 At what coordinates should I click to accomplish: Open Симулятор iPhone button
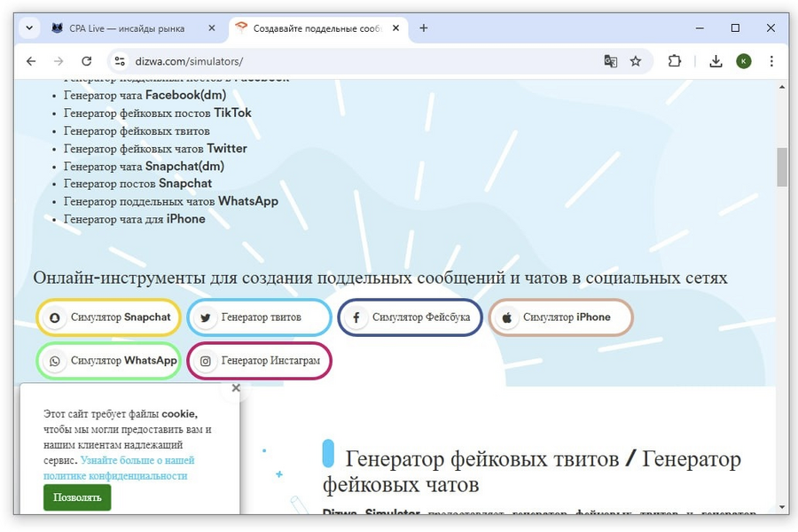coord(561,317)
